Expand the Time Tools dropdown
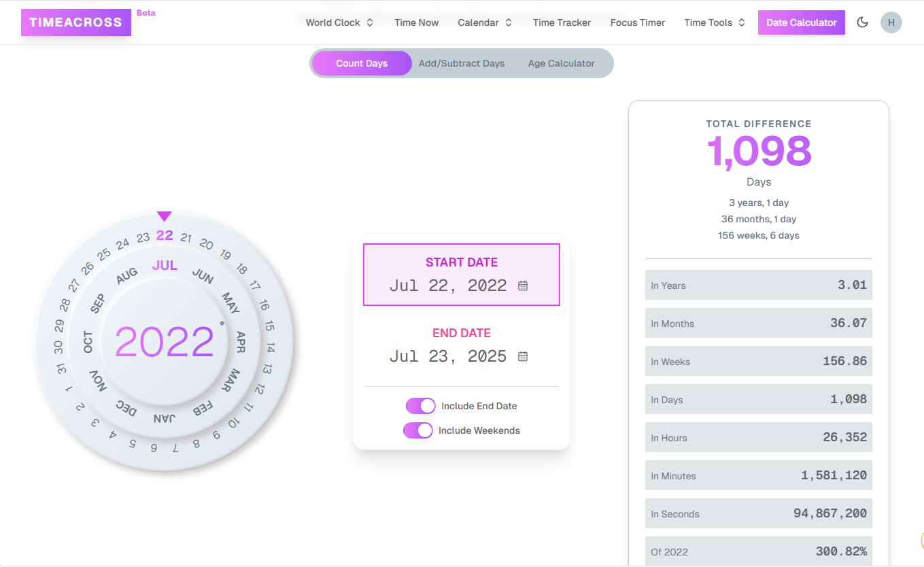Screen dimensions: 924x567 pos(715,22)
